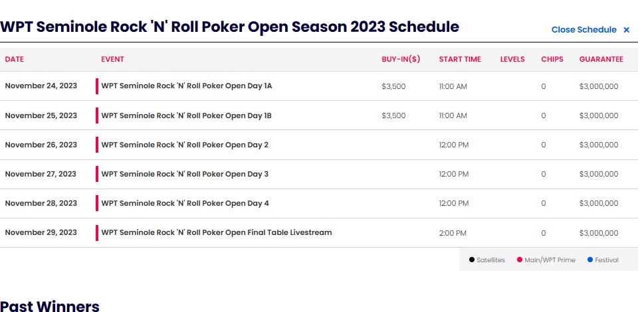Click the Past Winners heading
644x312 pixels.
point(50,305)
